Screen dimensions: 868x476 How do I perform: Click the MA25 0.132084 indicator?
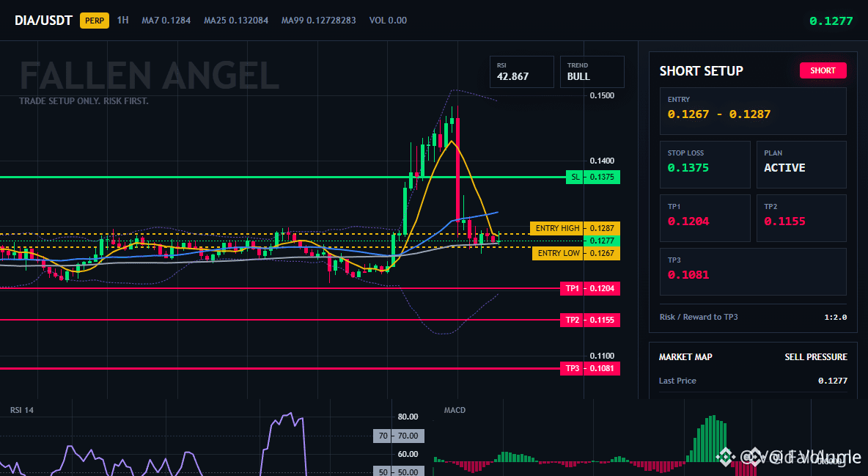(x=236, y=21)
